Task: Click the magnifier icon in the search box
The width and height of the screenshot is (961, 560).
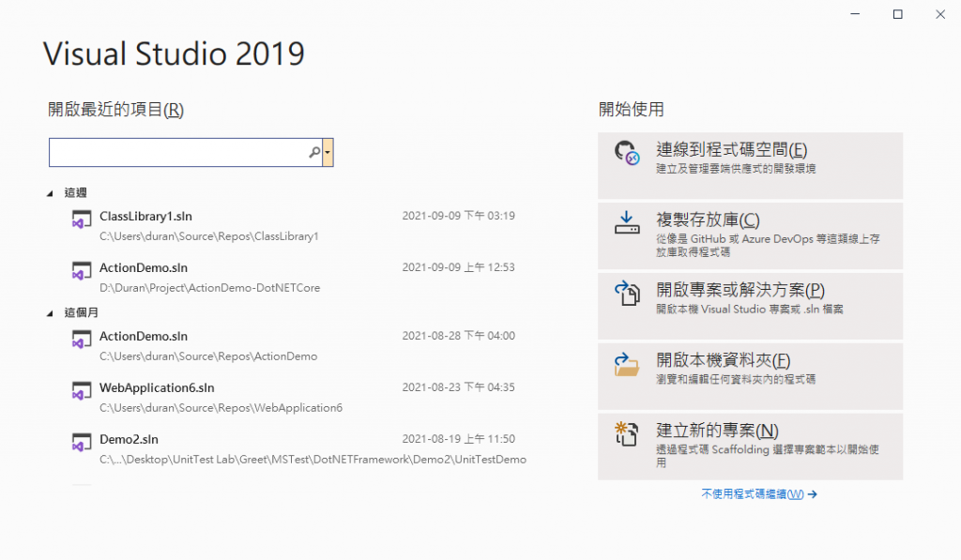Action: (x=314, y=152)
